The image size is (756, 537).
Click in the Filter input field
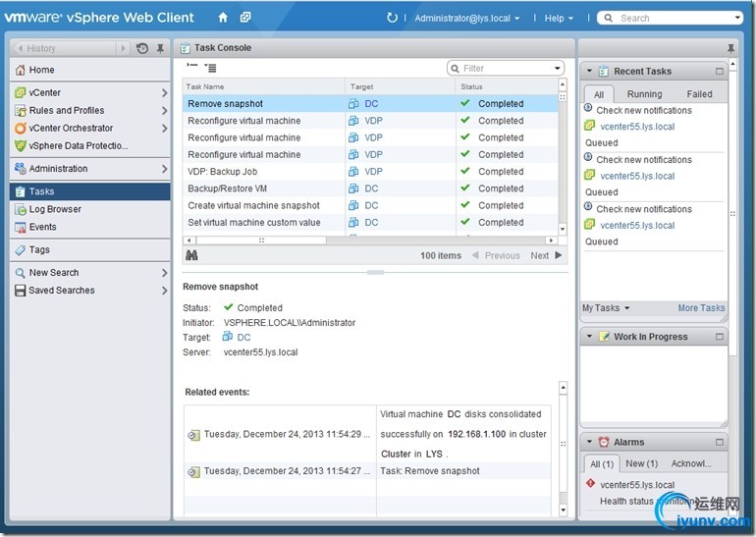507,69
